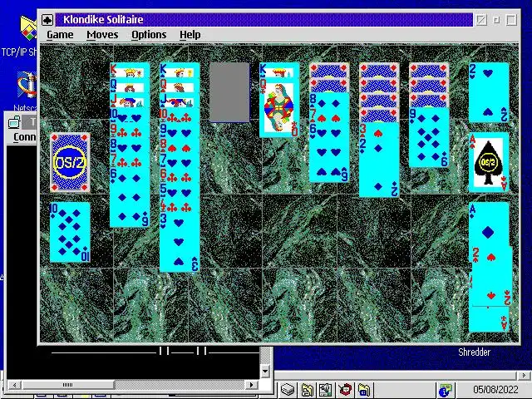Select the 4 of clubs card
This screenshot has width=532, height=399.
(x=180, y=205)
